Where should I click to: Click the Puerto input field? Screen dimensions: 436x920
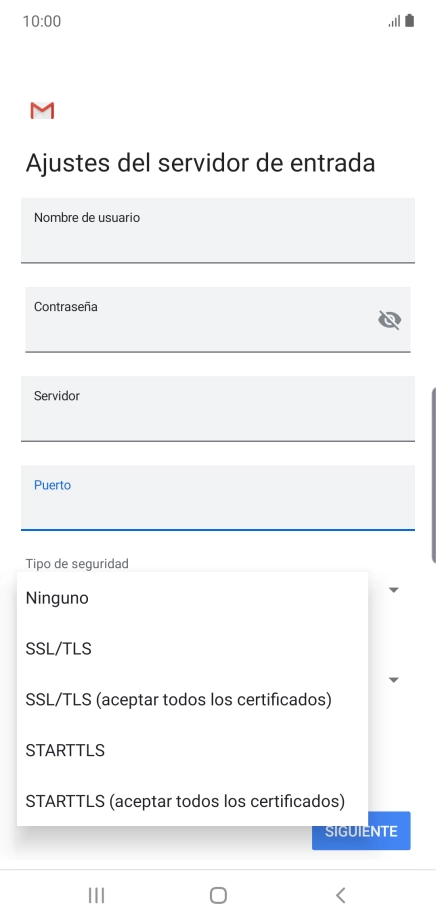218,498
